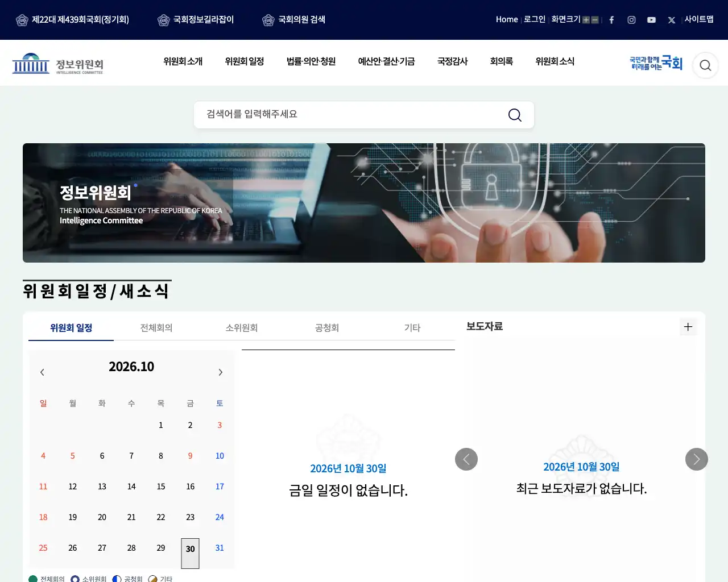Open 위원회소식 menu
Viewport: 728px width, 582px height.
tap(555, 61)
